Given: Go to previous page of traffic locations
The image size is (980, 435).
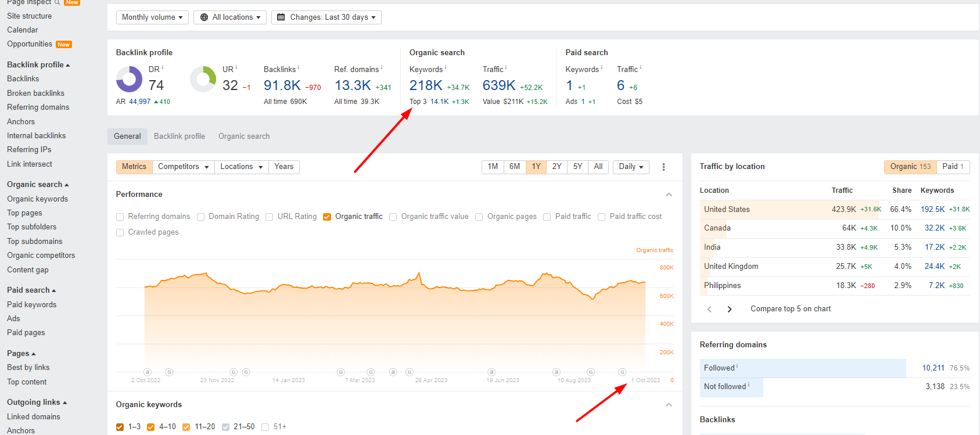Looking at the screenshot, I should (x=709, y=309).
